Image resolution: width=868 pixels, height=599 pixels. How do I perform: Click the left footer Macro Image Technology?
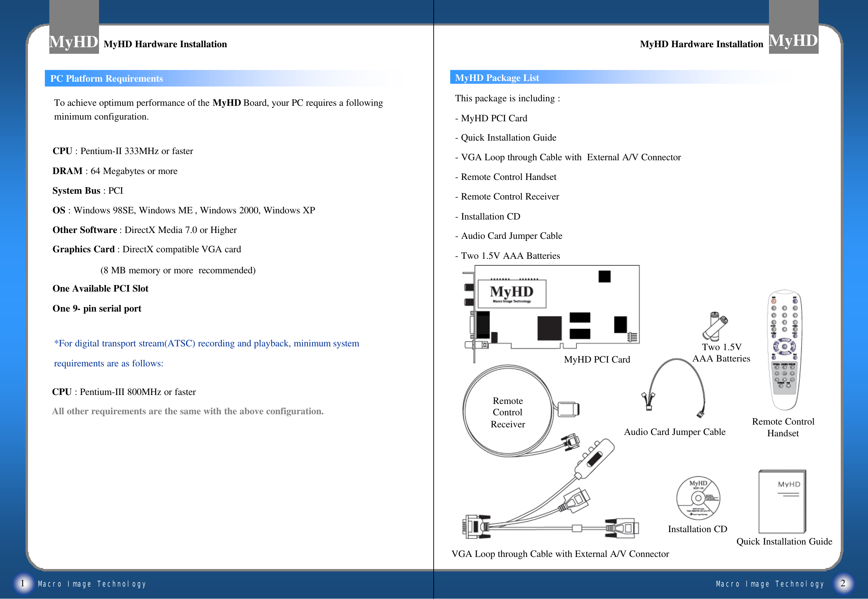pos(92,584)
